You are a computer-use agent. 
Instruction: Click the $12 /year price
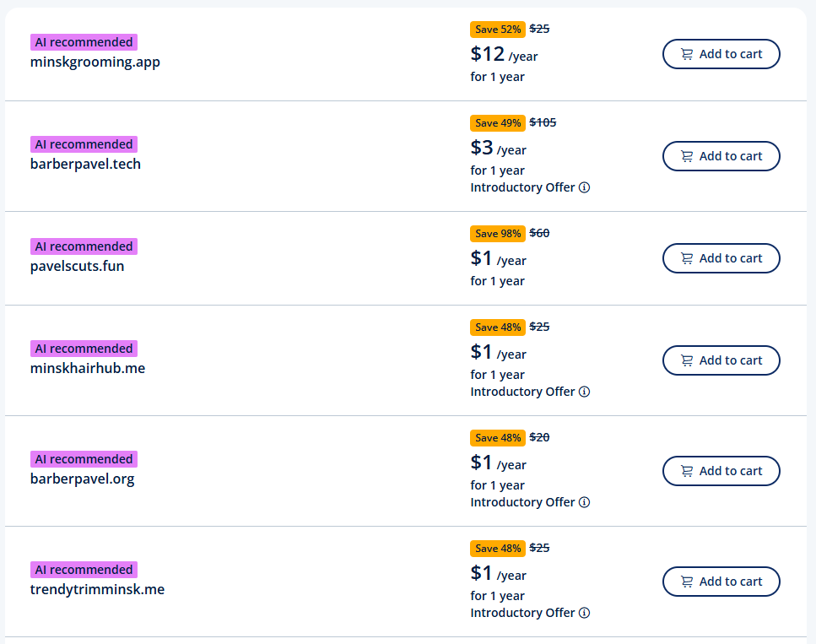click(x=504, y=55)
